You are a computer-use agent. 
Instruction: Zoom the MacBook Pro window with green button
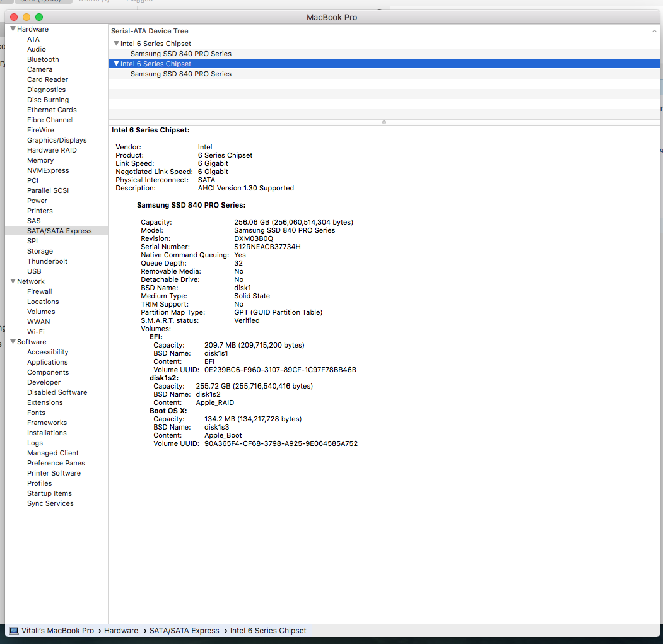39,17
